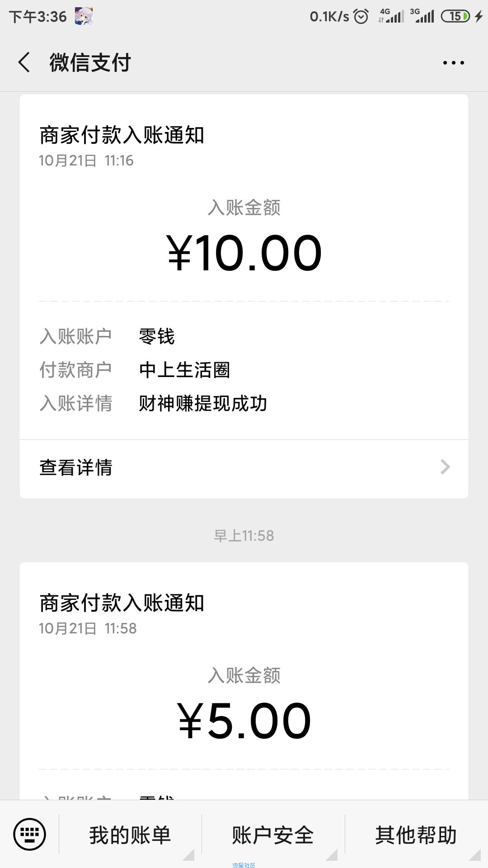488x868 pixels.
Task: Tap the 微信支付 page title
Action: tap(90, 62)
